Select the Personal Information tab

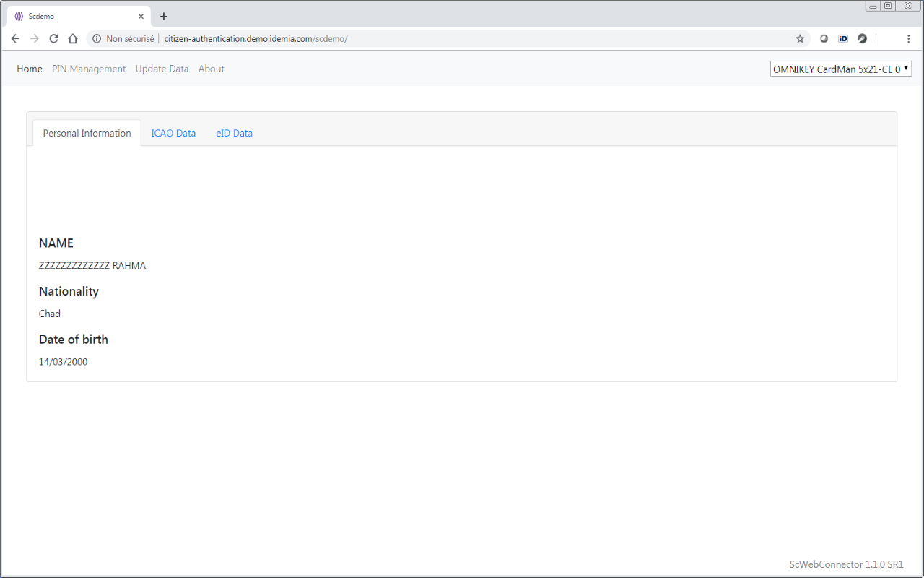point(87,133)
